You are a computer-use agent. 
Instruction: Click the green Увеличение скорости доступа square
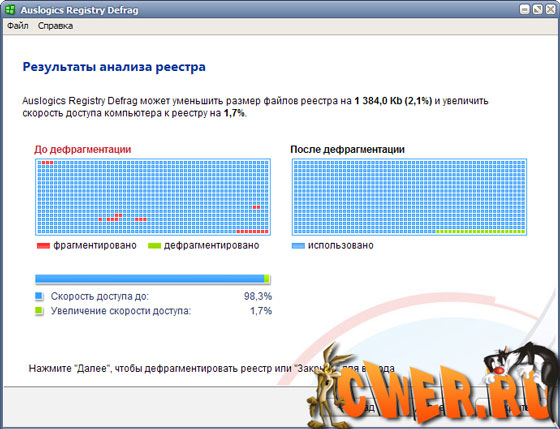tap(39, 311)
